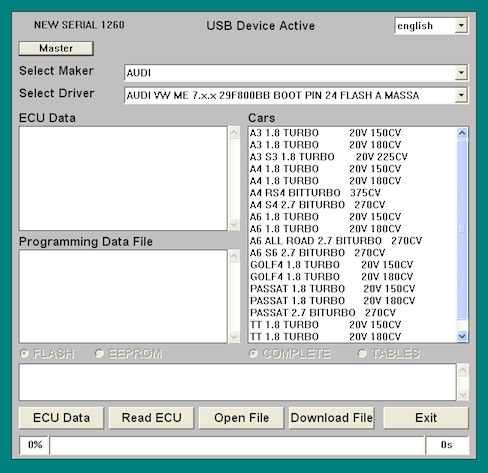The height and width of the screenshot is (473, 488).
Task: Click inside the Programming Data File box
Action: [x=123, y=296]
